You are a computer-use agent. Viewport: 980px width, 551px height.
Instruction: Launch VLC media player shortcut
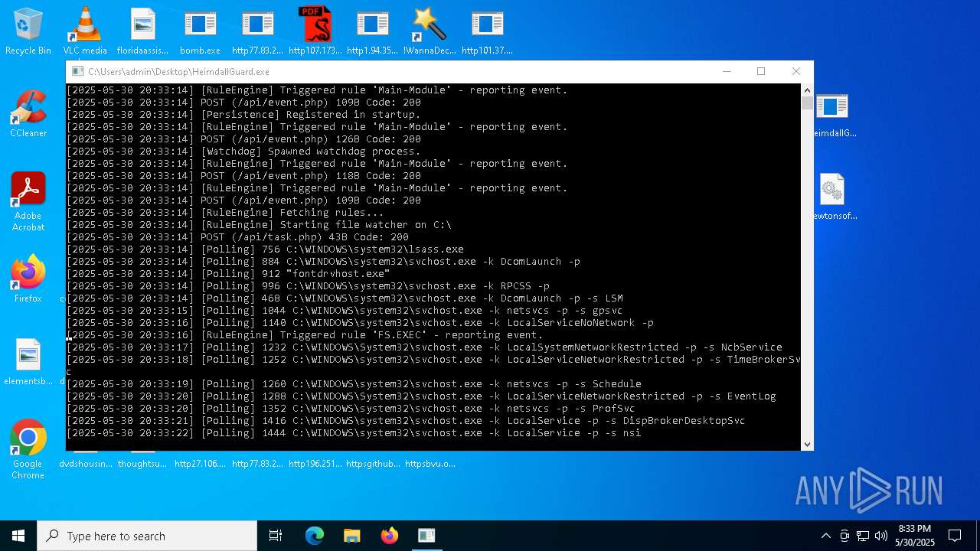pos(85,31)
